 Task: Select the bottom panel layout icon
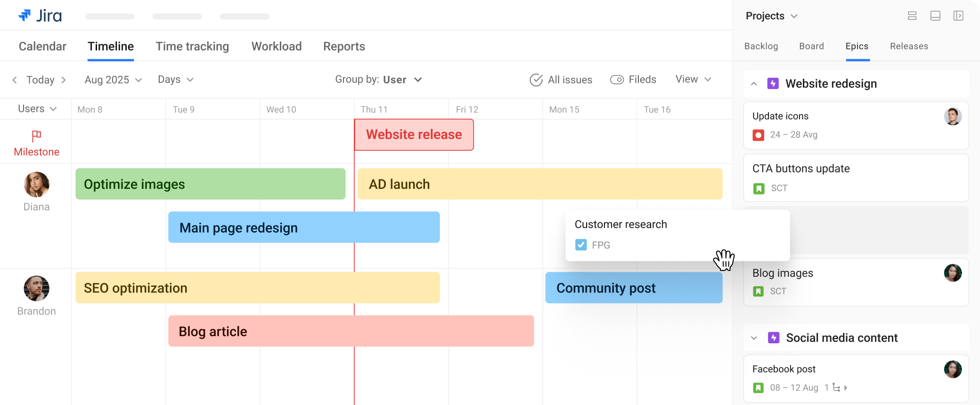[935, 16]
